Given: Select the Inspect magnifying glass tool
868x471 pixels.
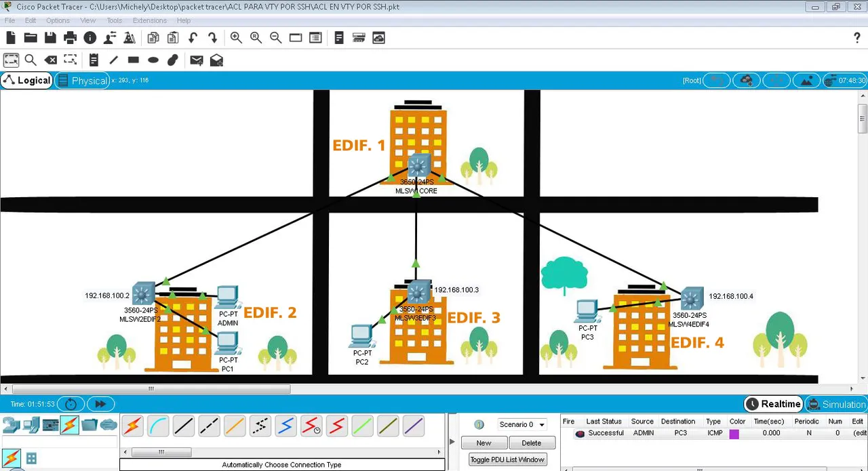Looking at the screenshot, I should coord(31,60).
